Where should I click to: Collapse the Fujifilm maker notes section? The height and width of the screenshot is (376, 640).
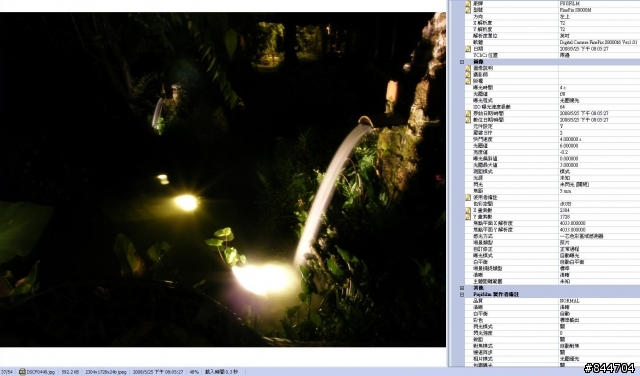462,294
